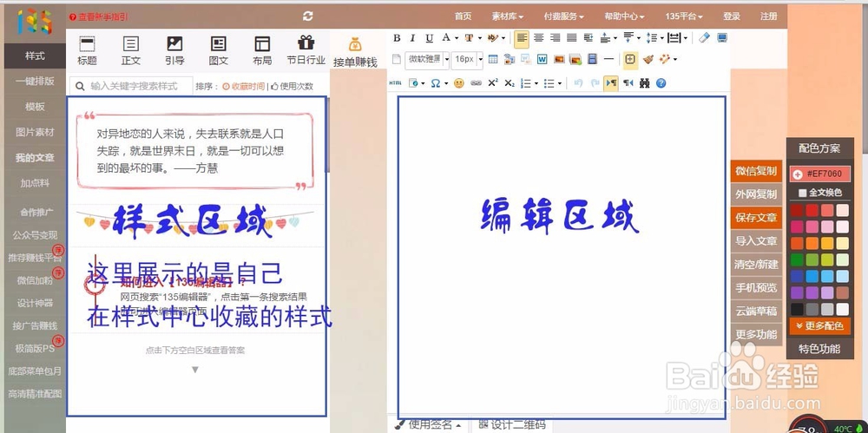Apply italic formatting
Viewport: 868px width, 433px height.
(412, 38)
